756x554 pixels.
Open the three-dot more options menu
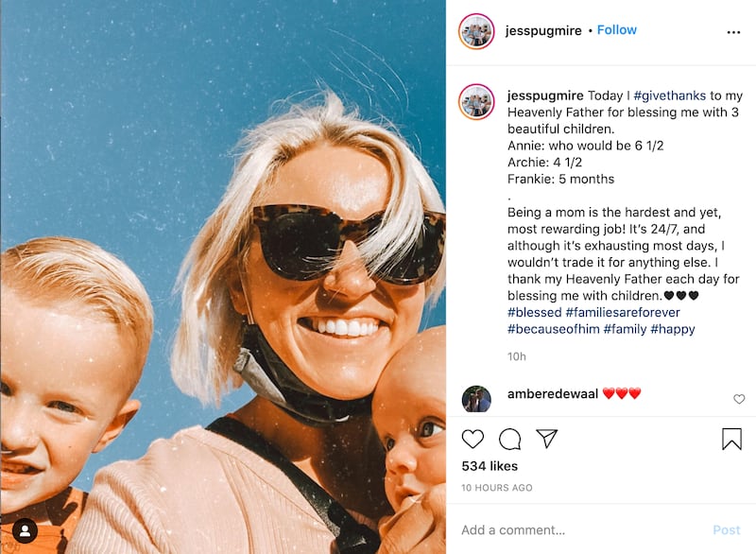tap(733, 32)
